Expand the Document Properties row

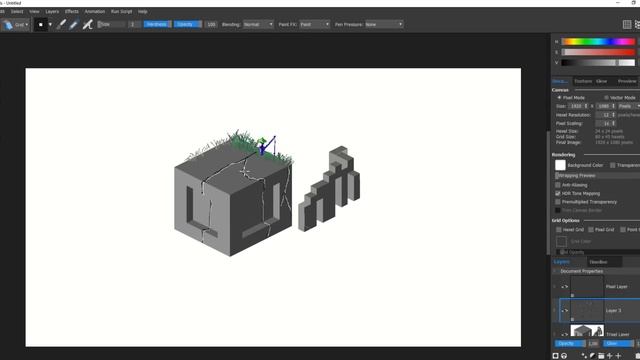click(x=596, y=271)
